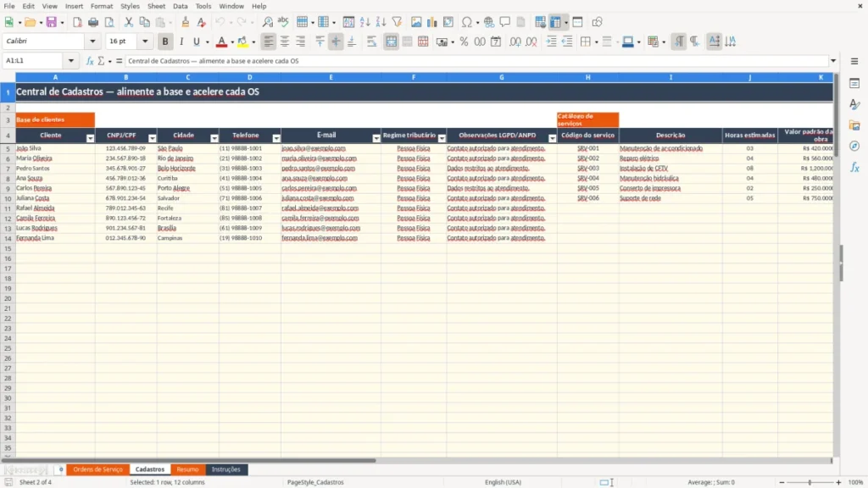Open the Sheet menu
The image size is (868, 488).
[156, 6]
